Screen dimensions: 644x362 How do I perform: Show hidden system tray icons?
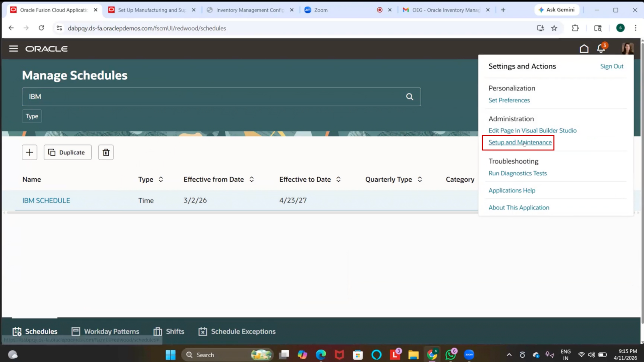(509, 355)
